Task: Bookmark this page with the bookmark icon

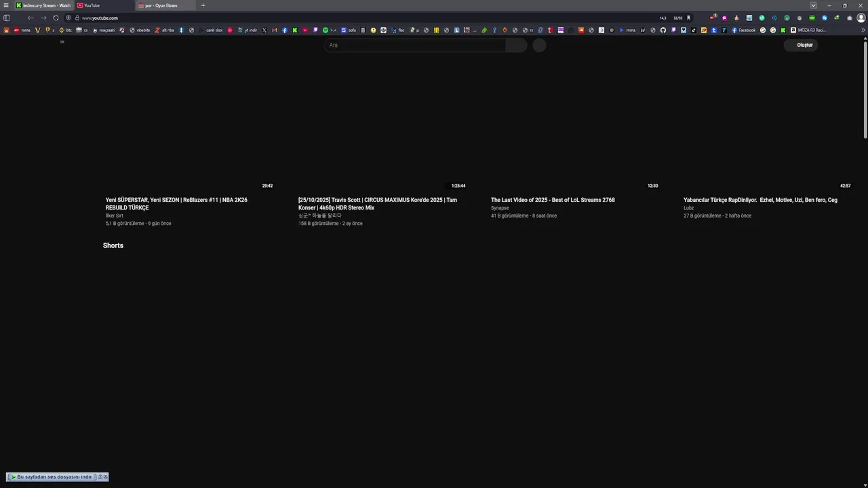Action: pyautogui.click(x=688, y=18)
